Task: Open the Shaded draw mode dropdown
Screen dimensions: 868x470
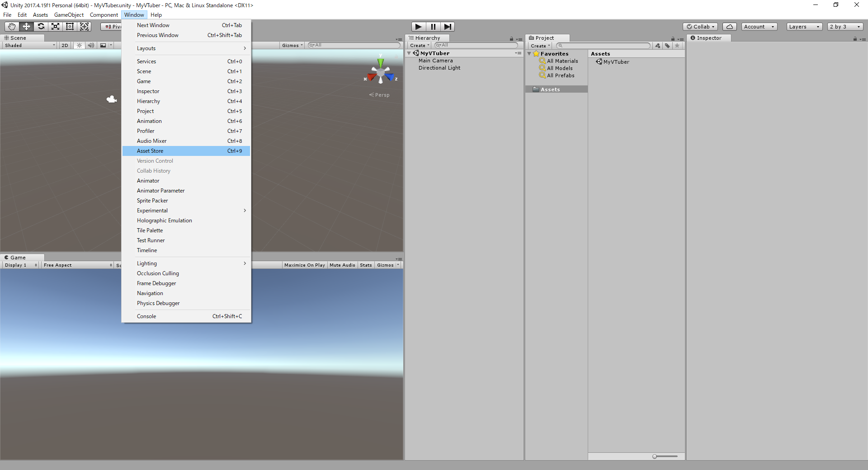Action: pyautogui.click(x=28, y=45)
